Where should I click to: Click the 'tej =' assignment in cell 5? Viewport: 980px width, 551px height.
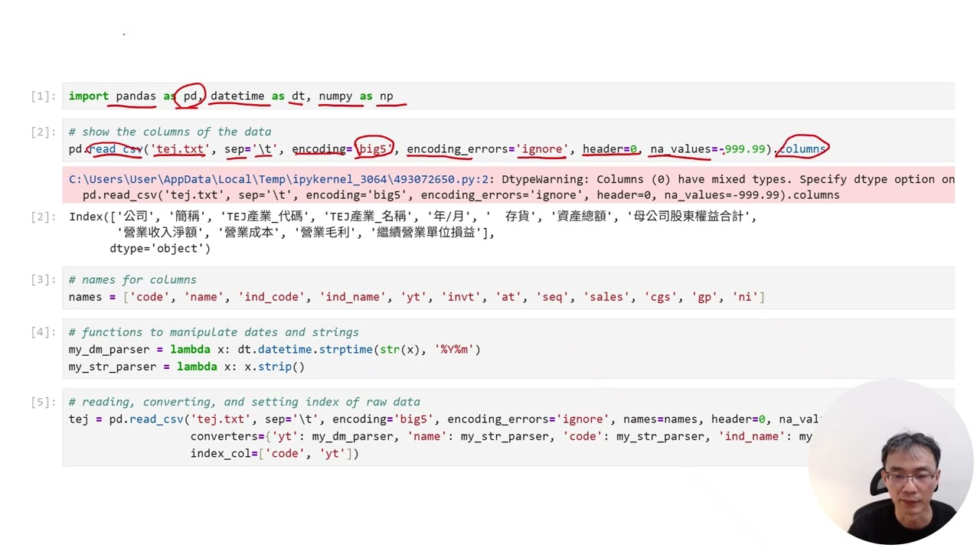click(85, 419)
